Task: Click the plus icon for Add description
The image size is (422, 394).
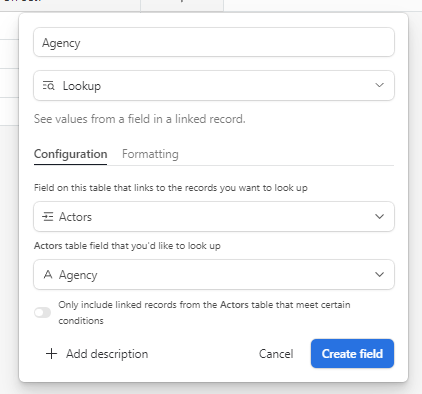Action: 51,354
